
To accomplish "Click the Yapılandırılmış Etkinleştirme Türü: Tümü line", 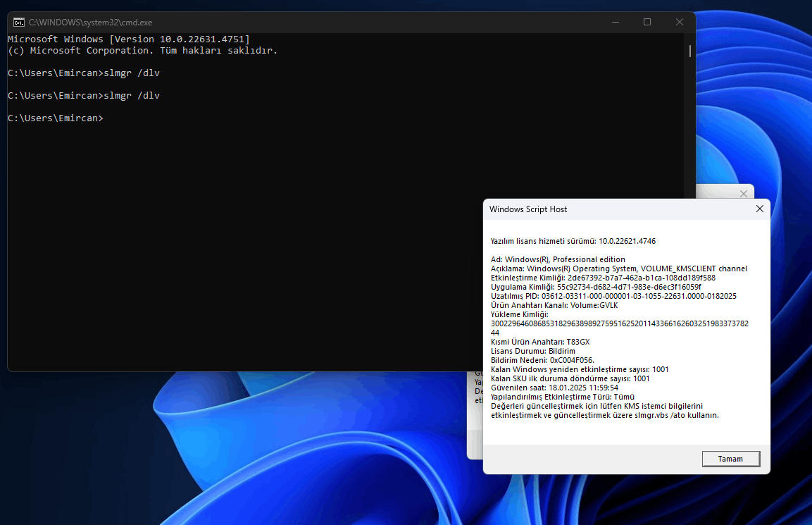I will (563, 397).
